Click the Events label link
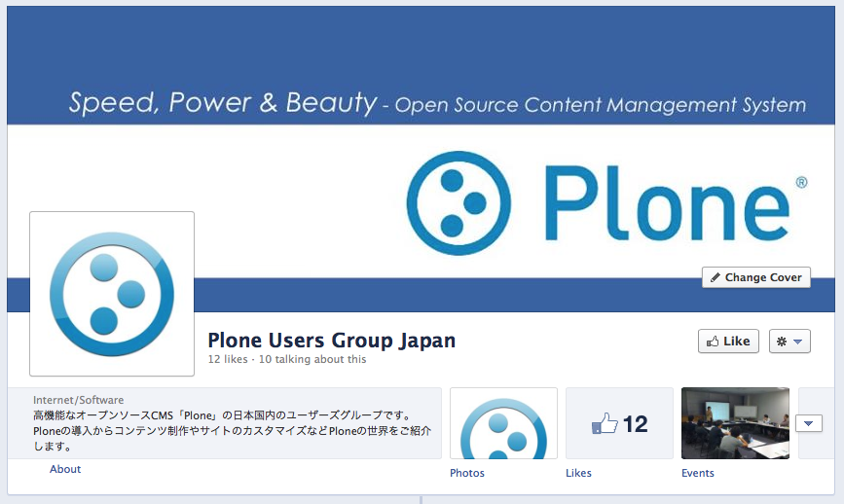 coord(698,473)
